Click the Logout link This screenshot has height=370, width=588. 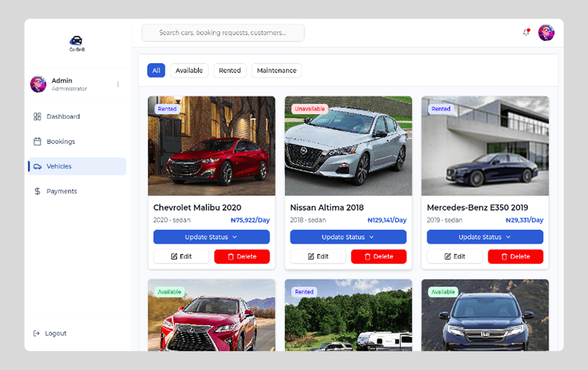click(x=50, y=333)
